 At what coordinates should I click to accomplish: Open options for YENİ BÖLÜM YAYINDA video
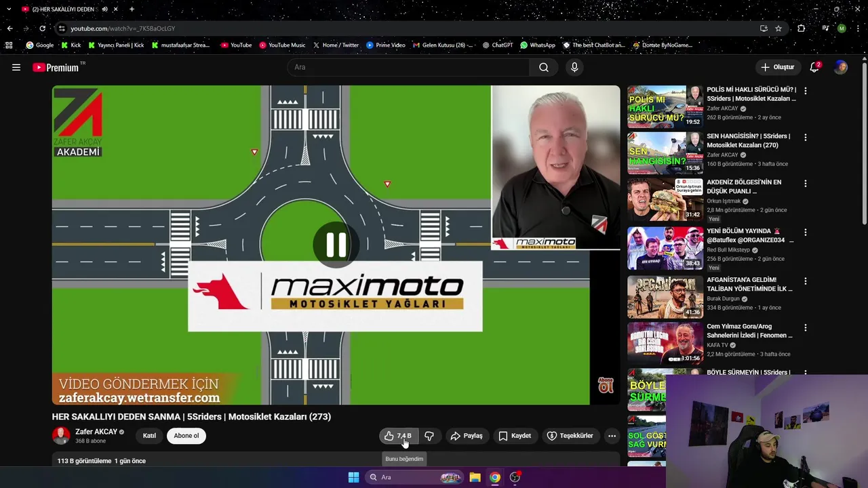(x=805, y=232)
